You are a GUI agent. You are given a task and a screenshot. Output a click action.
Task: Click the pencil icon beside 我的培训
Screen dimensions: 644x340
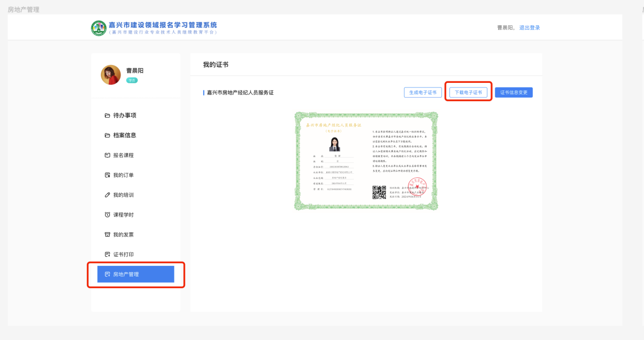coord(107,195)
